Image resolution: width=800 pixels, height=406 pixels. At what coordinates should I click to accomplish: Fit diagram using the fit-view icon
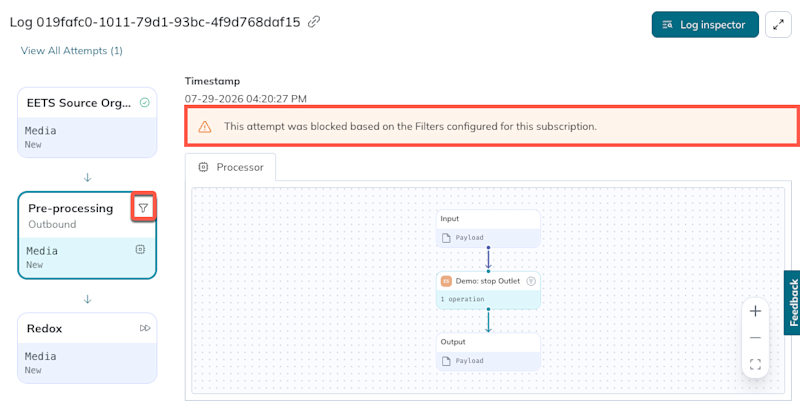click(x=755, y=364)
